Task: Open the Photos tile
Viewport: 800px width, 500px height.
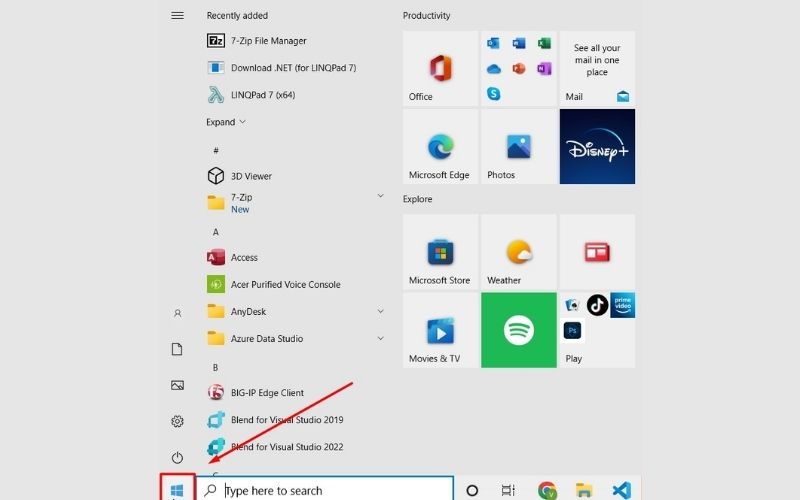Action: point(518,146)
